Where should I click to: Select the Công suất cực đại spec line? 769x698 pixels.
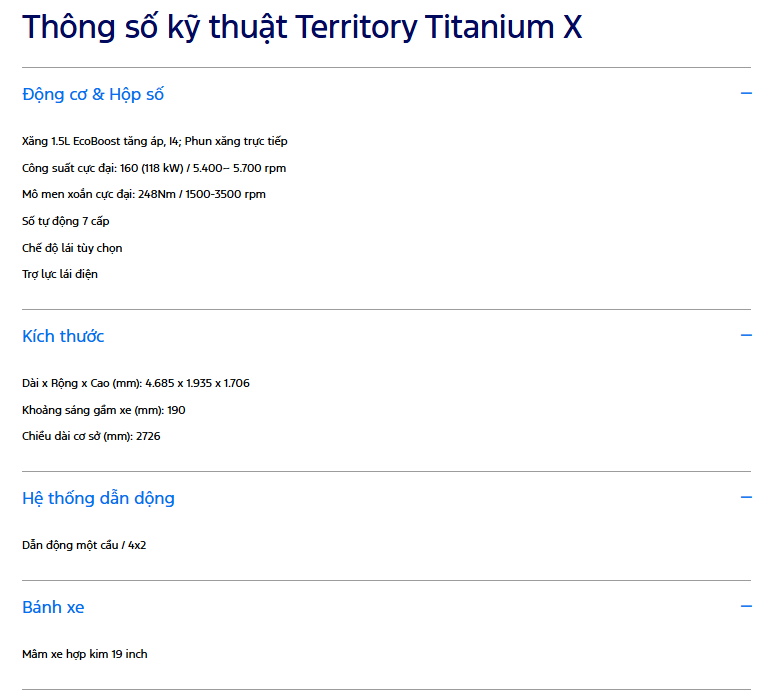154,168
